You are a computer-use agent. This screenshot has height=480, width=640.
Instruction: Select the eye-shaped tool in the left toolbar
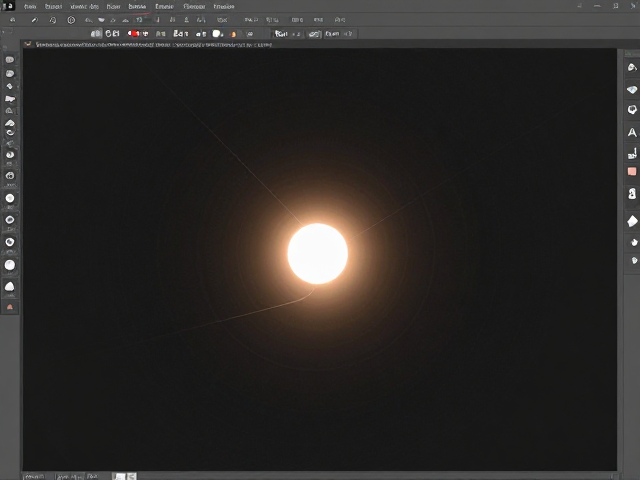[10, 155]
